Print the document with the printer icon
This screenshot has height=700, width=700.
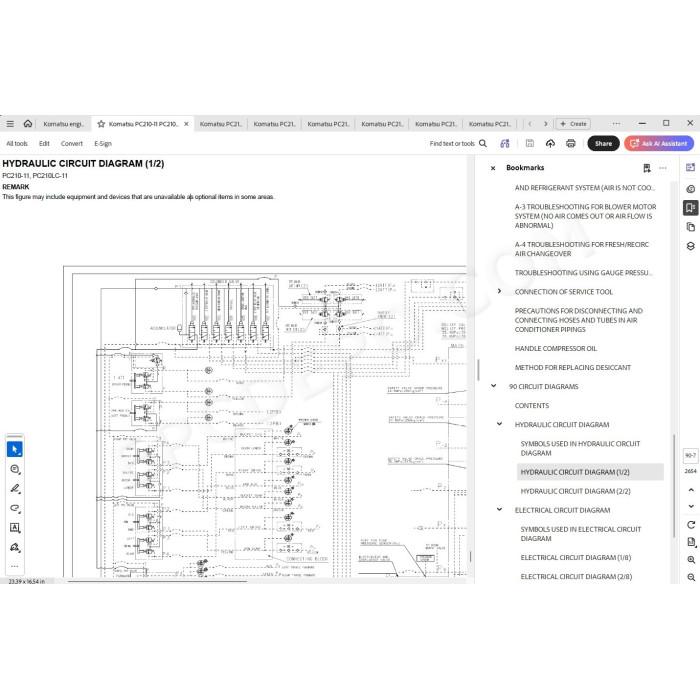coord(571,143)
